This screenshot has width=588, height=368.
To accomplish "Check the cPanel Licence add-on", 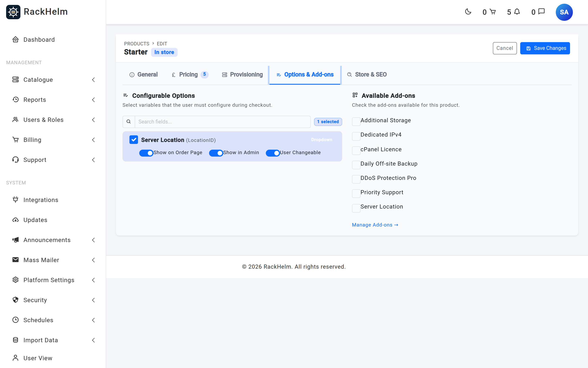I will click(x=356, y=150).
